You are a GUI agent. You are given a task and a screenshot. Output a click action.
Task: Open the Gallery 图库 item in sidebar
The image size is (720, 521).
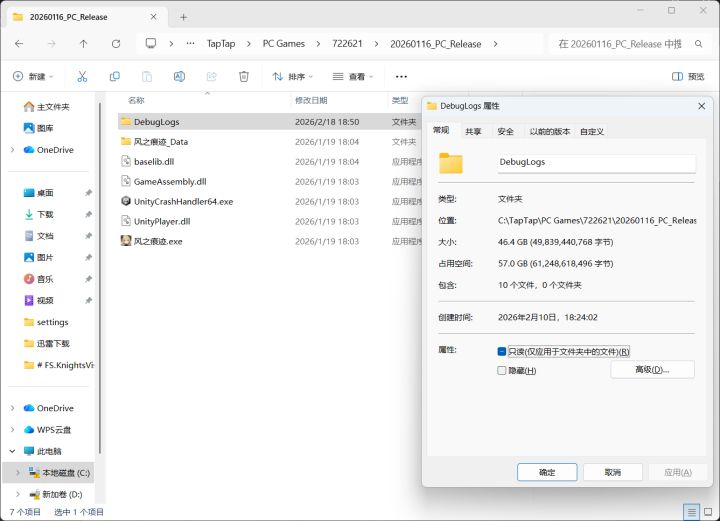[39, 128]
